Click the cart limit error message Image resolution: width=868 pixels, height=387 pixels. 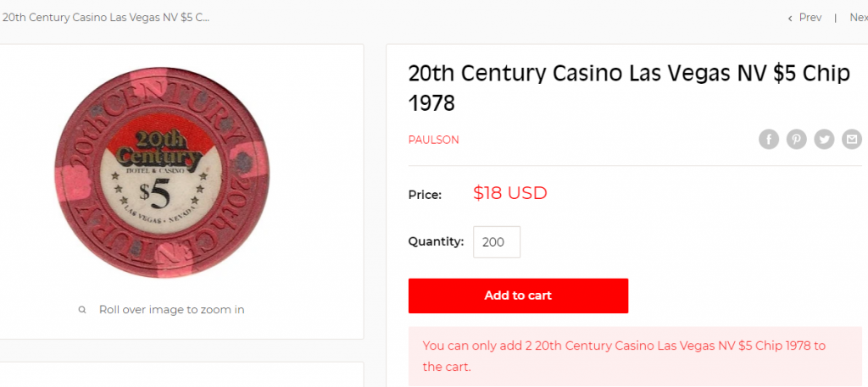coord(623,357)
